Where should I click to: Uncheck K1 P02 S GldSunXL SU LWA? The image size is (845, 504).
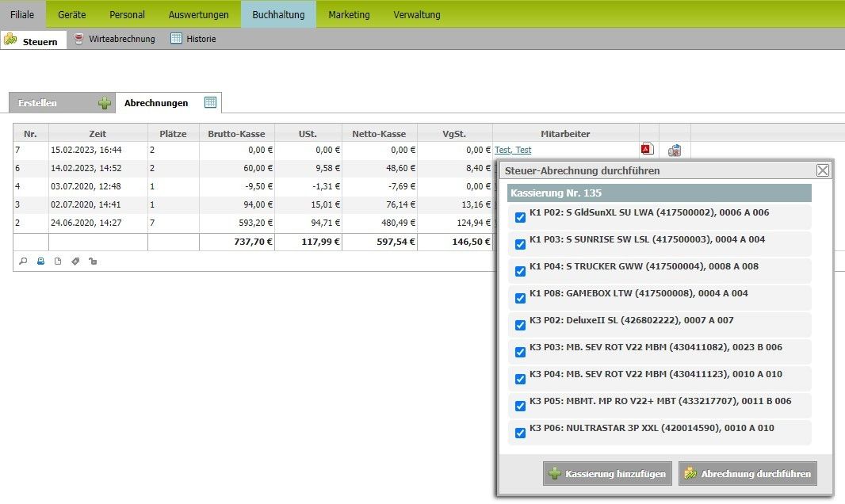point(520,217)
